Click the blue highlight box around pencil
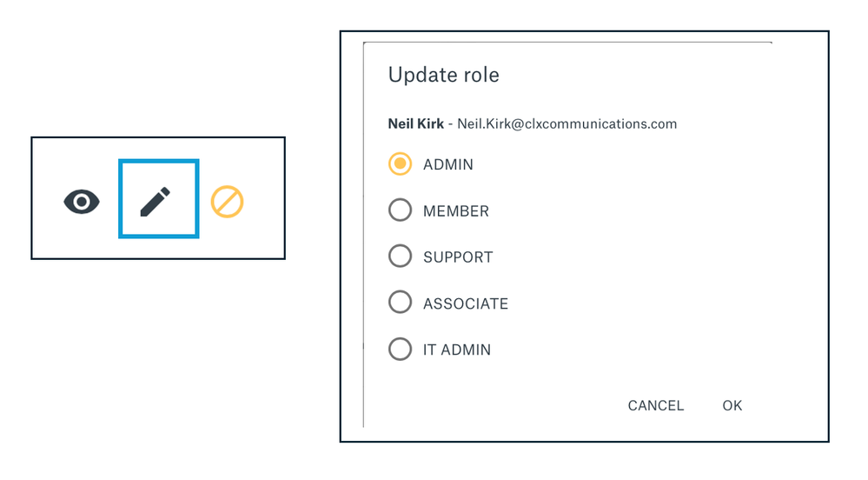 pyautogui.click(x=159, y=162)
